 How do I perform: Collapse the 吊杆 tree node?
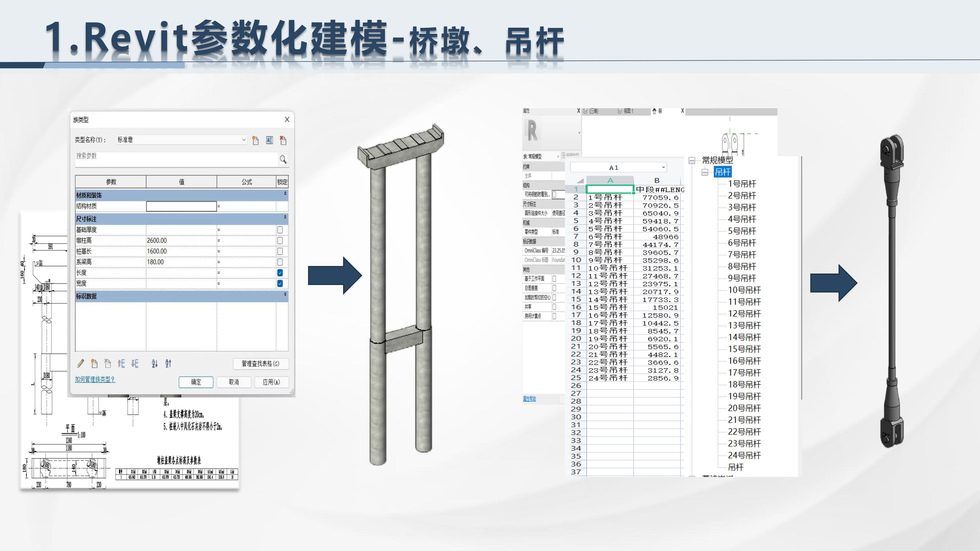(705, 172)
